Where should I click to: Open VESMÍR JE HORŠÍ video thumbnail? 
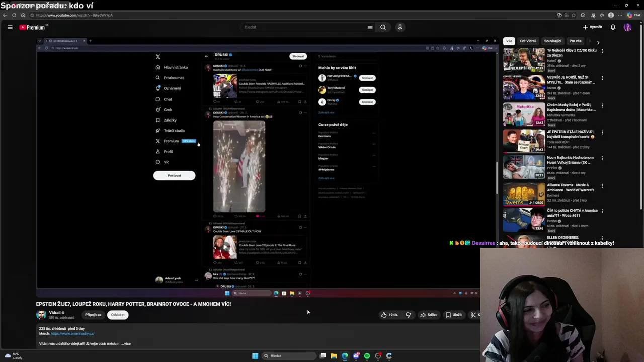click(524, 87)
